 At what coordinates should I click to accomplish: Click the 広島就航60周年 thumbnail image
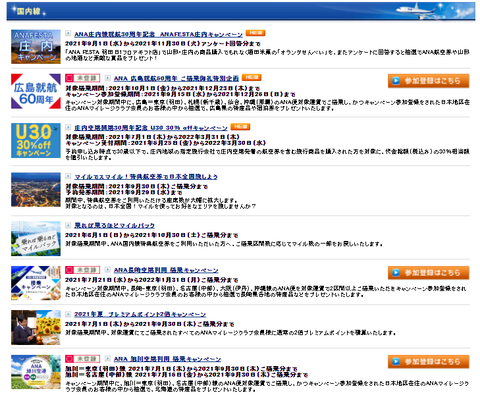click(x=36, y=91)
